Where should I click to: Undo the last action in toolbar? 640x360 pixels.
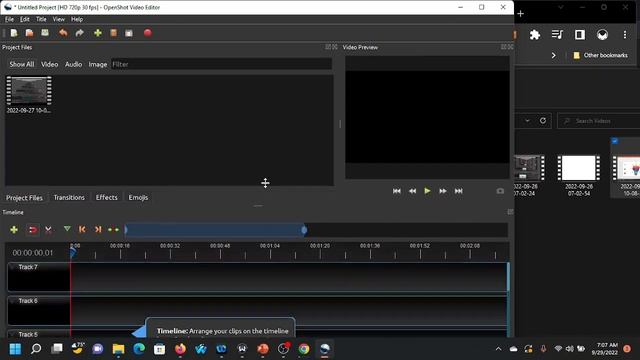63,33
